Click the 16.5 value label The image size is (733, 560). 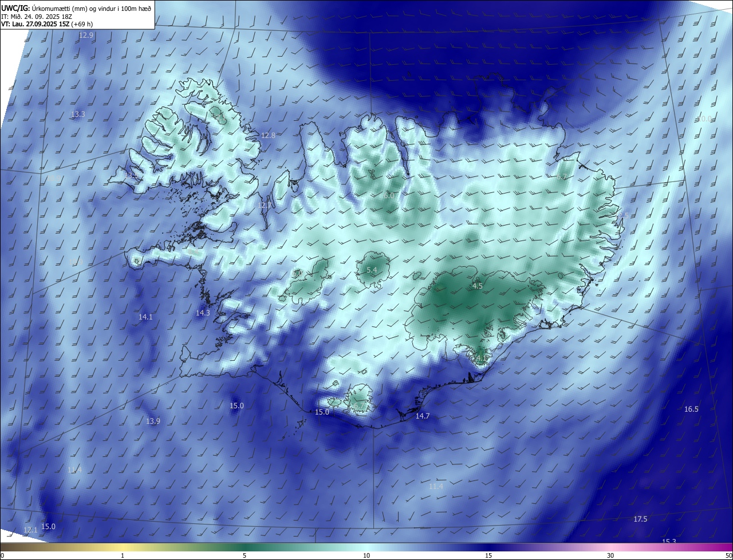[691, 409]
